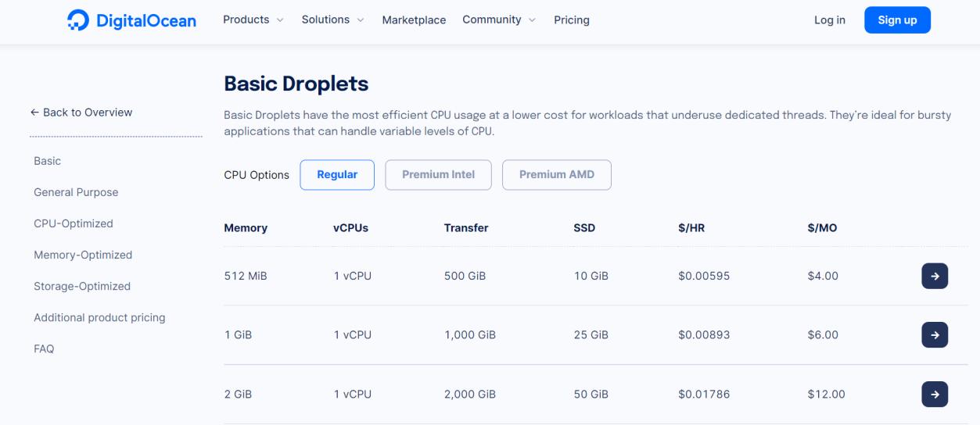The width and height of the screenshot is (980, 425).
Task: Click arrow button for 512 MiB droplet
Action: (x=935, y=276)
